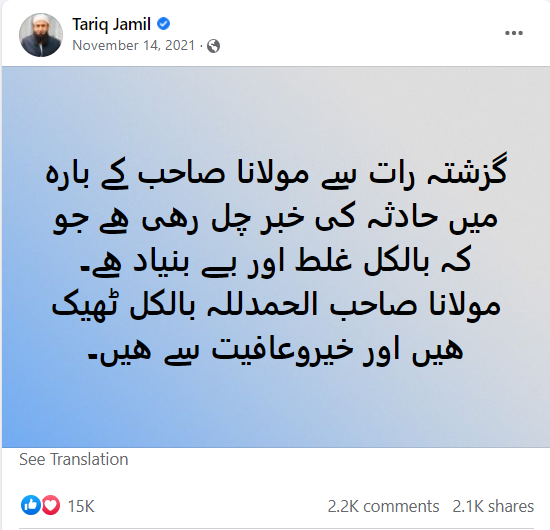Click the public globe privacy icon
550x530 pixels.
[x=213, y=46]
